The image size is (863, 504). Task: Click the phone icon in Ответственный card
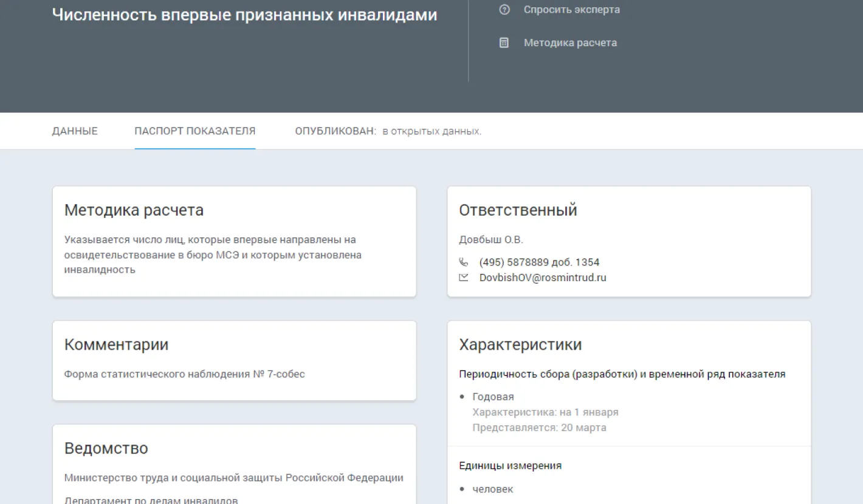pos(464,262)
